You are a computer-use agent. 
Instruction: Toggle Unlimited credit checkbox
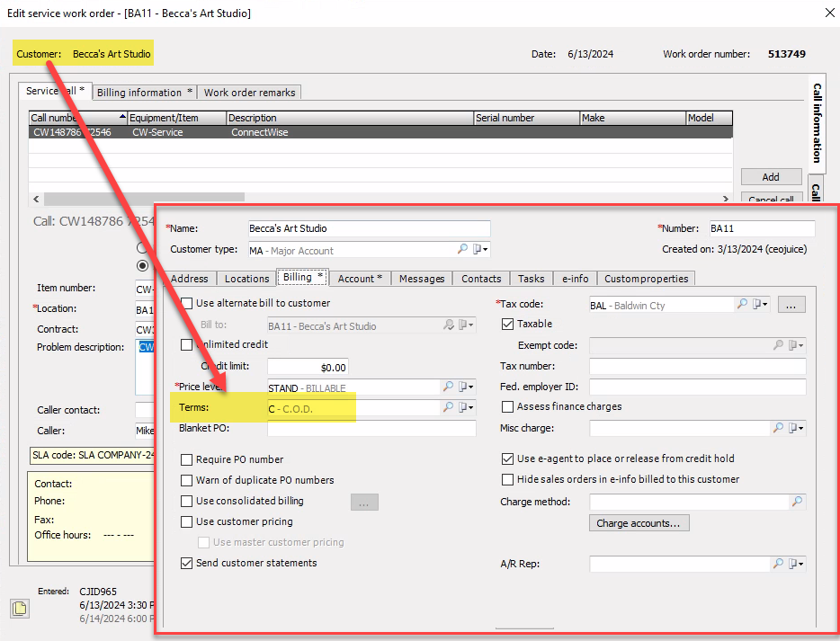186,345
